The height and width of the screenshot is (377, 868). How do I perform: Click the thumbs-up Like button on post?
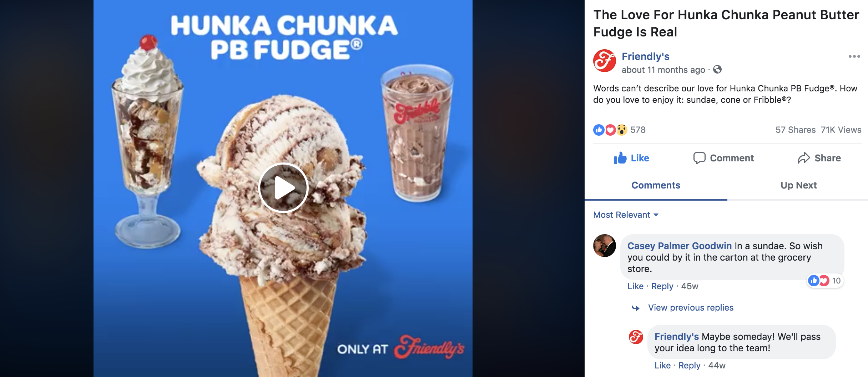pos(631,158)
